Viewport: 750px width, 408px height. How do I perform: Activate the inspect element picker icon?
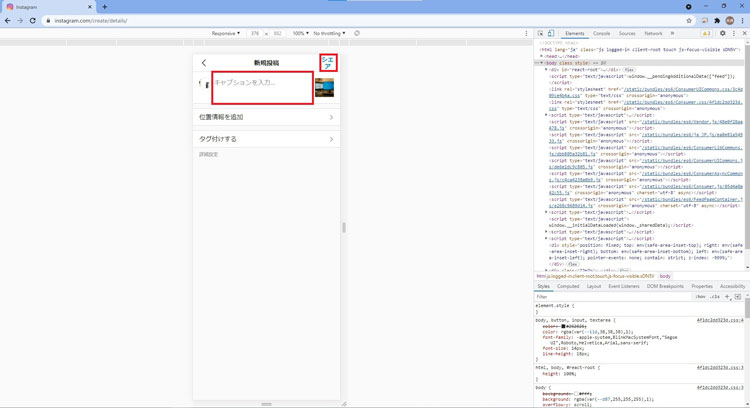(x=540, y=33)
